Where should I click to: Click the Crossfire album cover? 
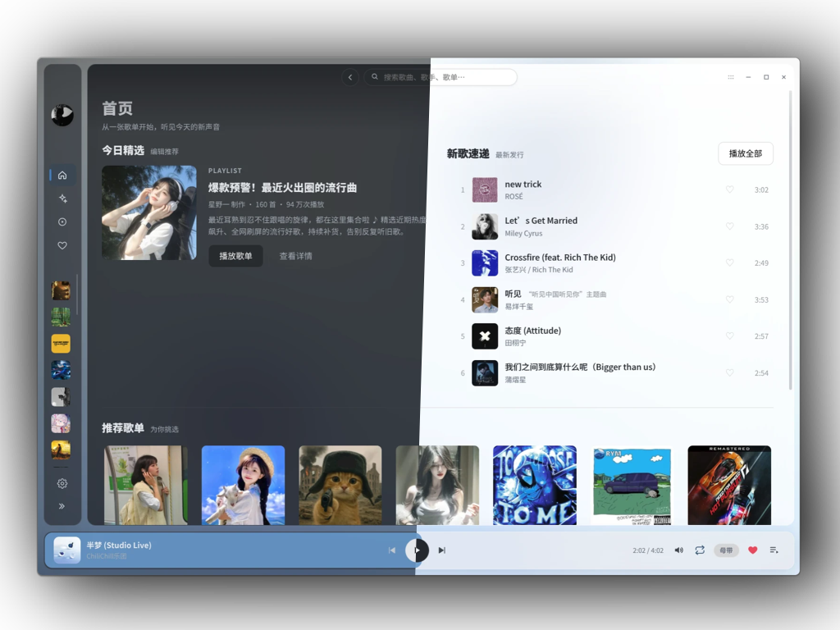pos(485,263)
